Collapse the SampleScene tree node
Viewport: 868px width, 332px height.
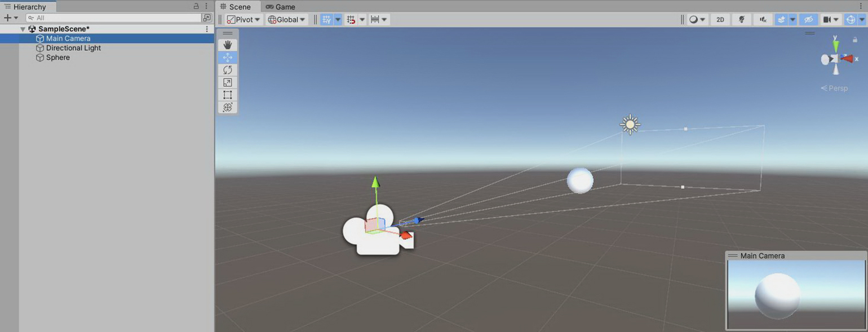pyautogui.click(x=23, y=29)
